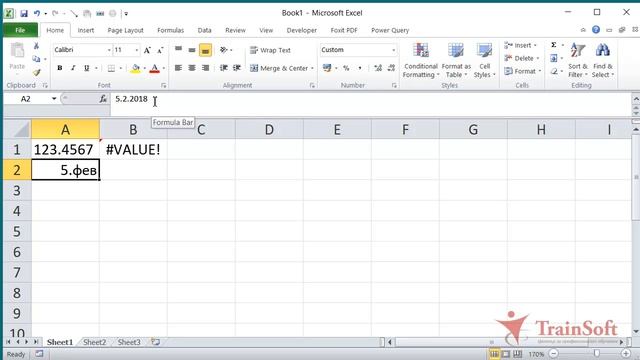This screenshot has height=360, width=640.
Task: Insert a new worksheet
Action: coord(156,342)
